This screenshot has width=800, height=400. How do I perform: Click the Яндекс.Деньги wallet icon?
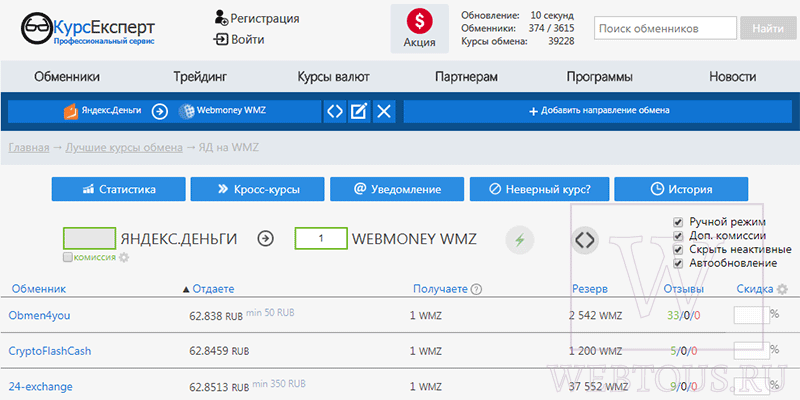70,111
